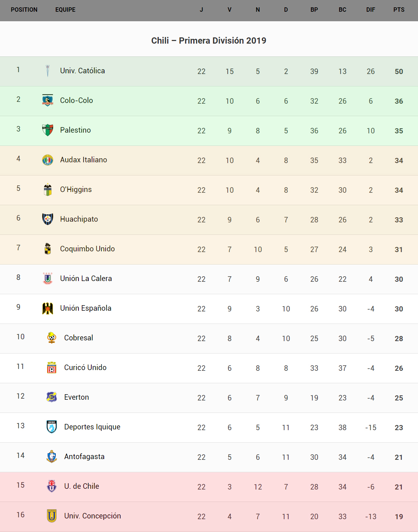This screenshot has width=418, height=532.
Task: Click the O'Higgins club crest
Action: pos(48,189)
